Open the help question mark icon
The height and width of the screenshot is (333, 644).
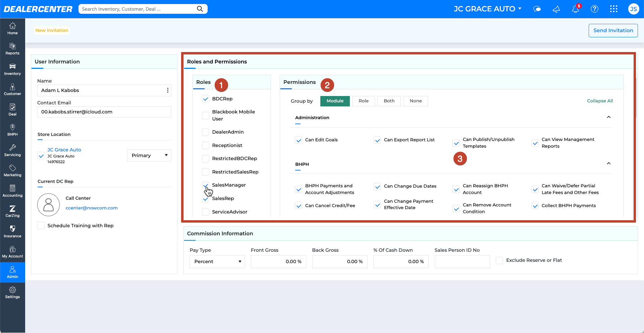click(x=595, y=9)
